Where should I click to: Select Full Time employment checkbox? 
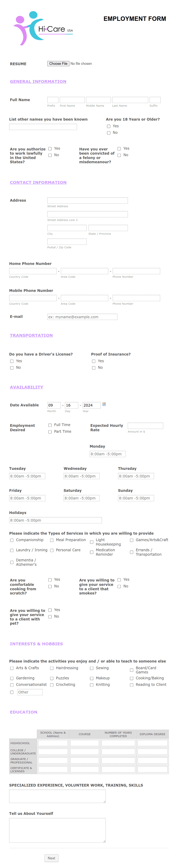pos(50,425)
